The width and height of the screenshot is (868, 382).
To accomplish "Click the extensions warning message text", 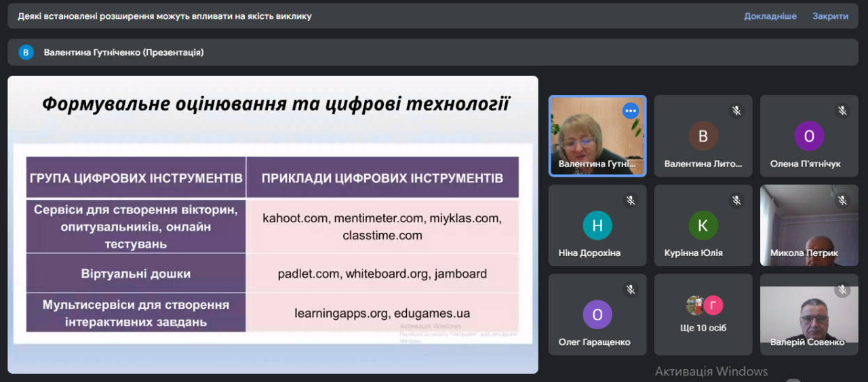I will coord(165,16).
